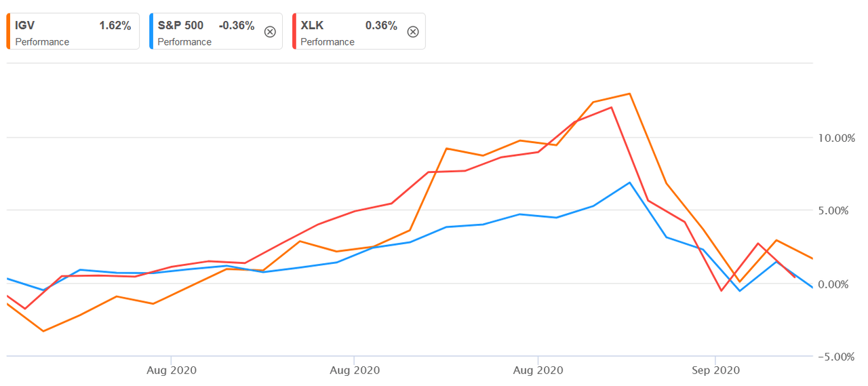Click the red XLK color bar
Image resolution: width=868 pixels, height=386 pixels.
[294, 31]
